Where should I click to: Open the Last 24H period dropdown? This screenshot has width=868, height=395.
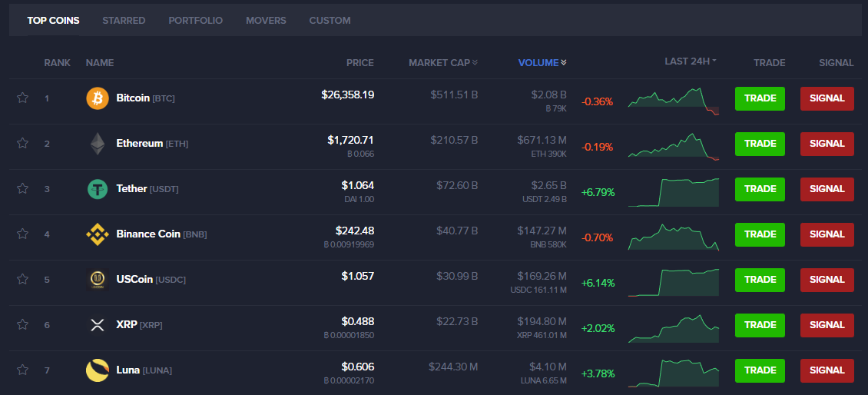691,61
